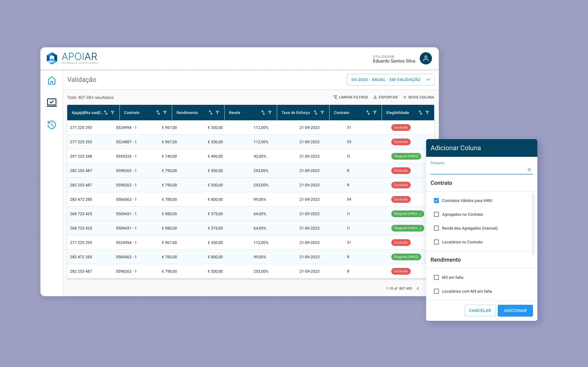Check Agregados no Contrato

[x=436, y=214]
